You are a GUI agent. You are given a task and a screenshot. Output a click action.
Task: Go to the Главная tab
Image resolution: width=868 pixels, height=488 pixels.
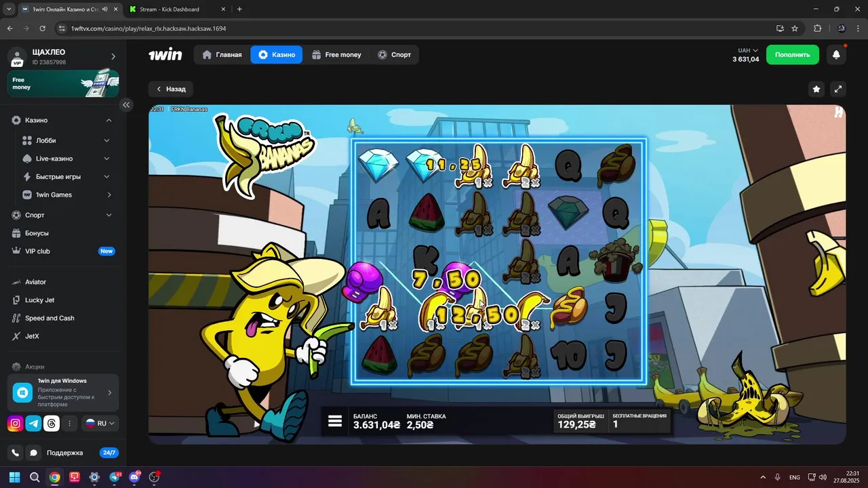click(x=222, y=55)
